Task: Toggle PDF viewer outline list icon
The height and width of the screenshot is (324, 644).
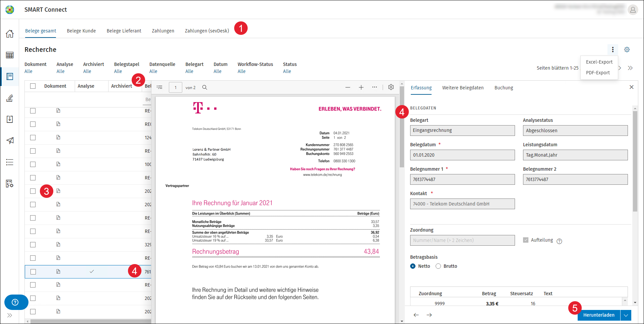Action: (x=159, y=87)
